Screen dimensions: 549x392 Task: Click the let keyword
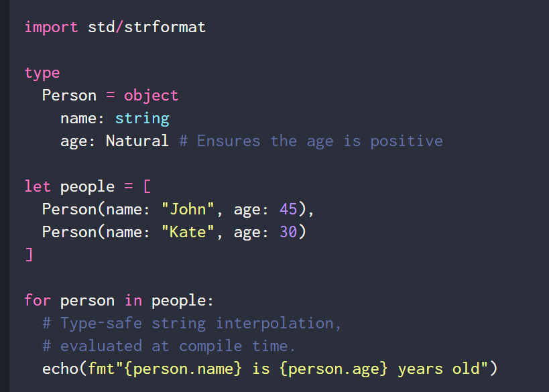tap(38, 186)
